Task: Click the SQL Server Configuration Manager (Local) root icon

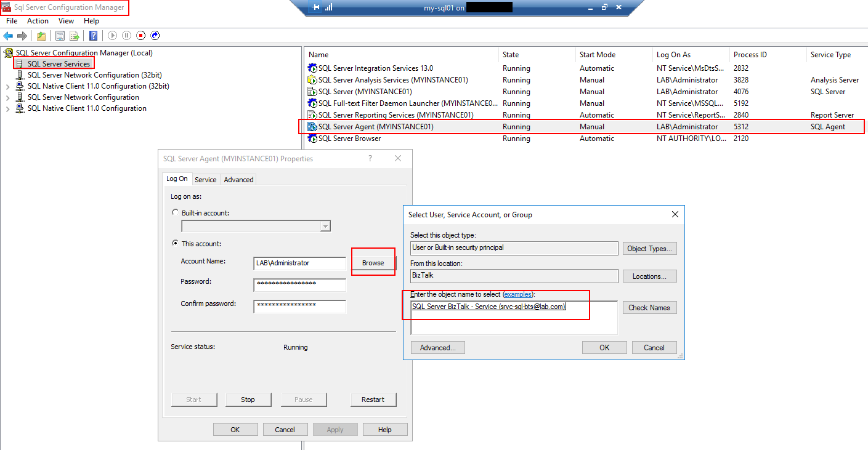Action: [9, 53]
